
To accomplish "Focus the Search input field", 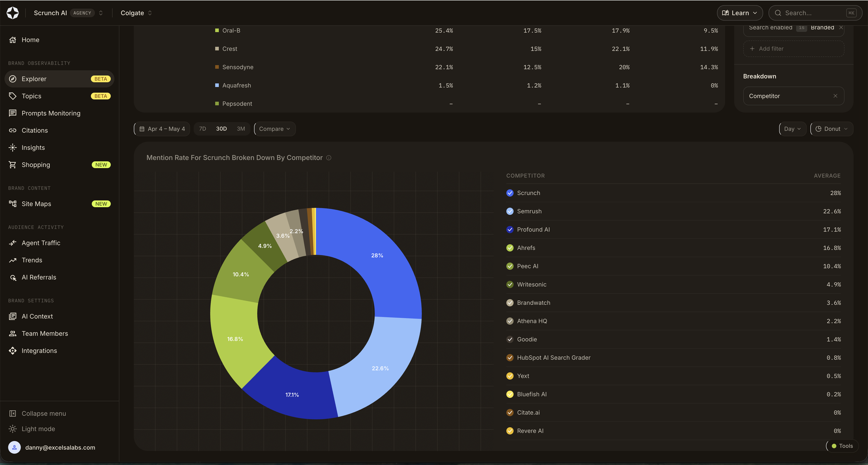I will pos(815,13).
